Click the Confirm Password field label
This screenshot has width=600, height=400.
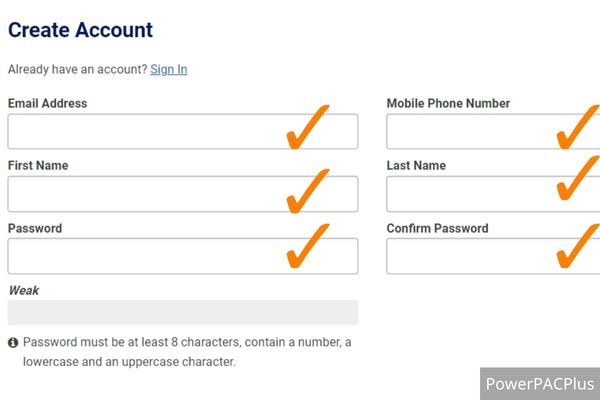(x=437, y=228)
